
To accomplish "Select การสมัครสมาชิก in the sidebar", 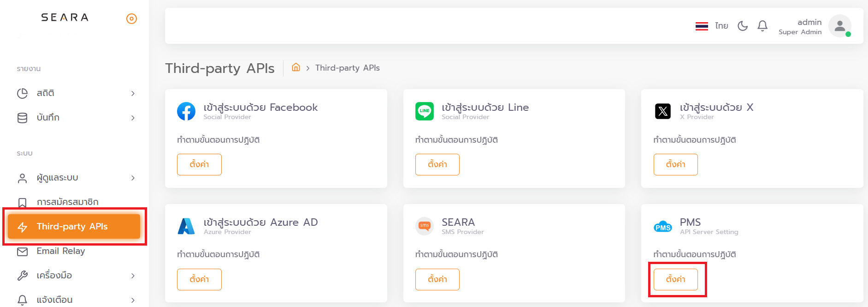I will coord(67,202).
